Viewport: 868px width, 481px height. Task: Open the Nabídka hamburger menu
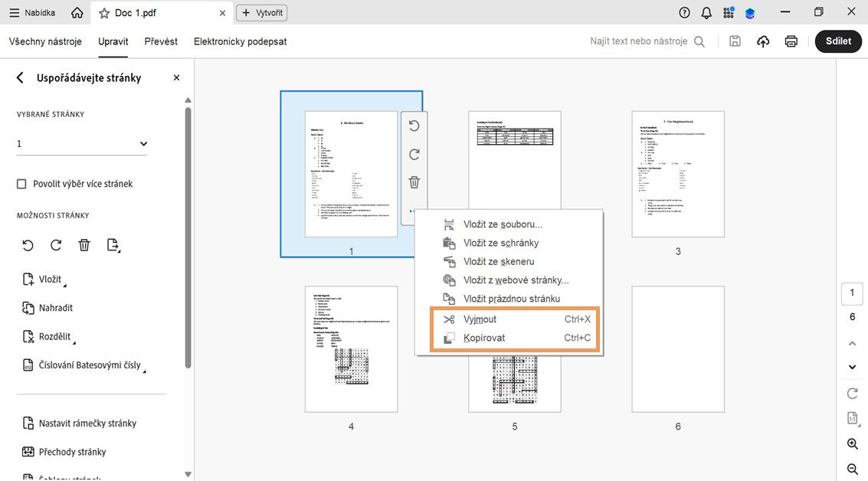pyautogui.click(x=32, y=13)
